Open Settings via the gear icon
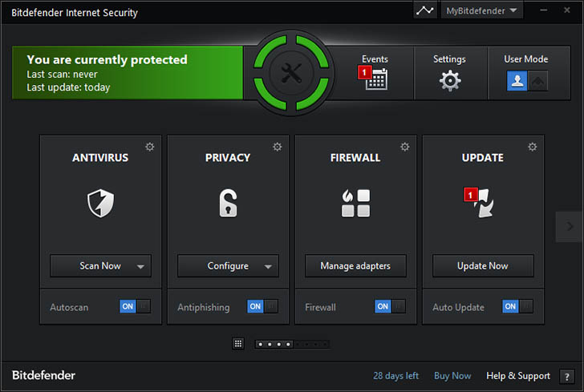Image resolution: width=584 pixels, height=392 pixels. (x=449, y=80)
